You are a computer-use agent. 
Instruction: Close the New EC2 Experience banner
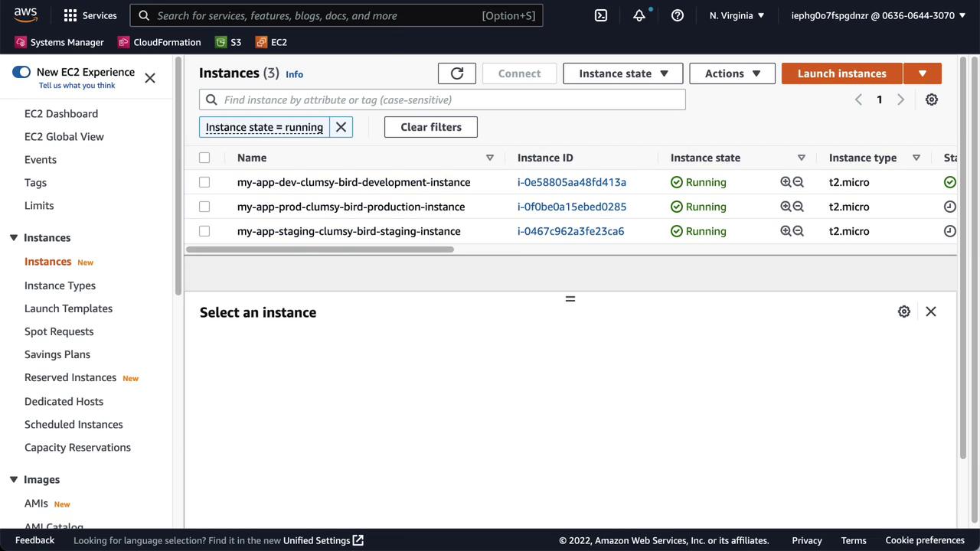pos(150,78)
